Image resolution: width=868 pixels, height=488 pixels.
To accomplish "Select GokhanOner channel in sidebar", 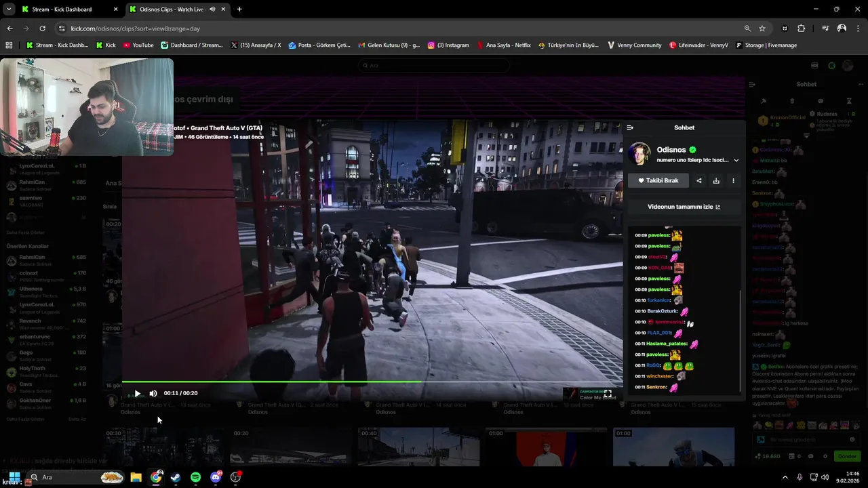I will pos(46,403).
